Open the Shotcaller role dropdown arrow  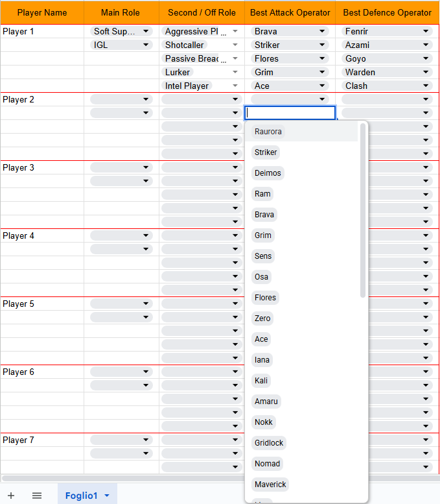(x=235, y=45)
